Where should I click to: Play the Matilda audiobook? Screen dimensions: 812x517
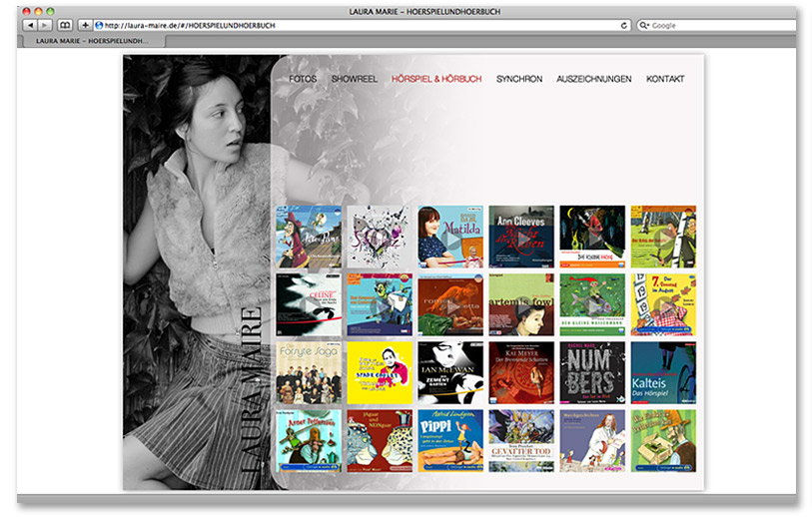click(x=450, y=237)
